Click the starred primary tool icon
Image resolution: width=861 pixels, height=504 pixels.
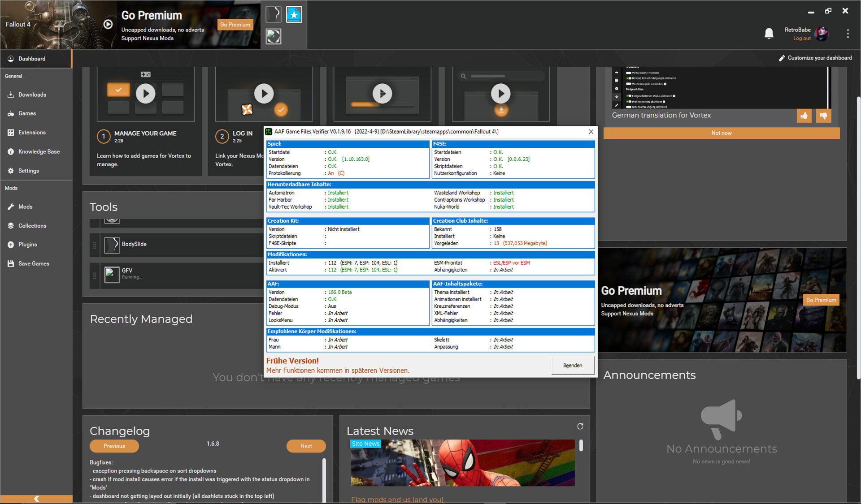294,14
